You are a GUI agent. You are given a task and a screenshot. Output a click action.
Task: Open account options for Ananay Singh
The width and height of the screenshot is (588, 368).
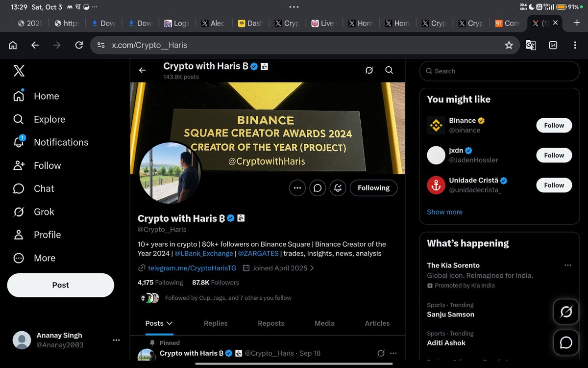coord(116,340)
